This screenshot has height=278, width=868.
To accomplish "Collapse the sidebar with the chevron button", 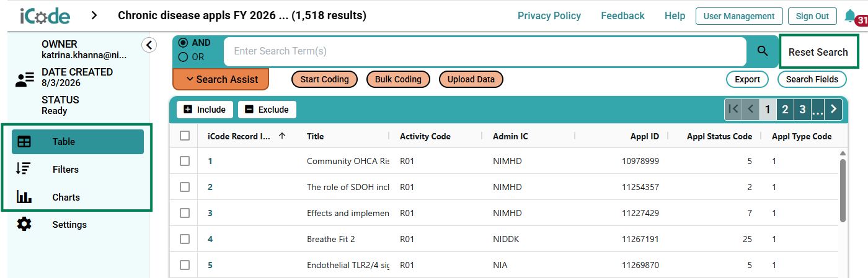I will pos(149,45).
